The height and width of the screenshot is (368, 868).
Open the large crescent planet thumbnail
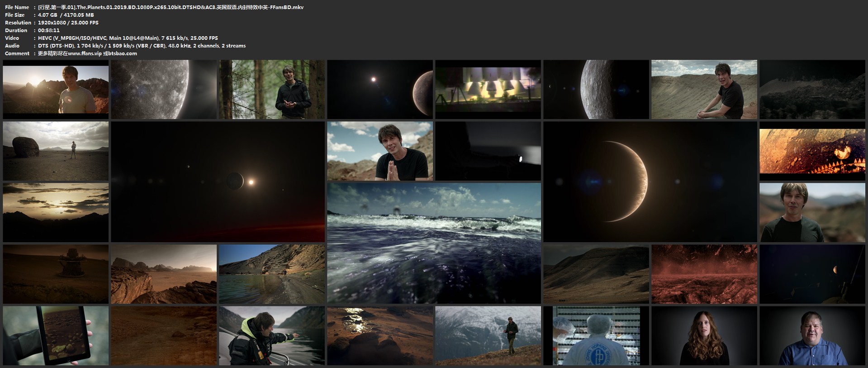point(650,182)
